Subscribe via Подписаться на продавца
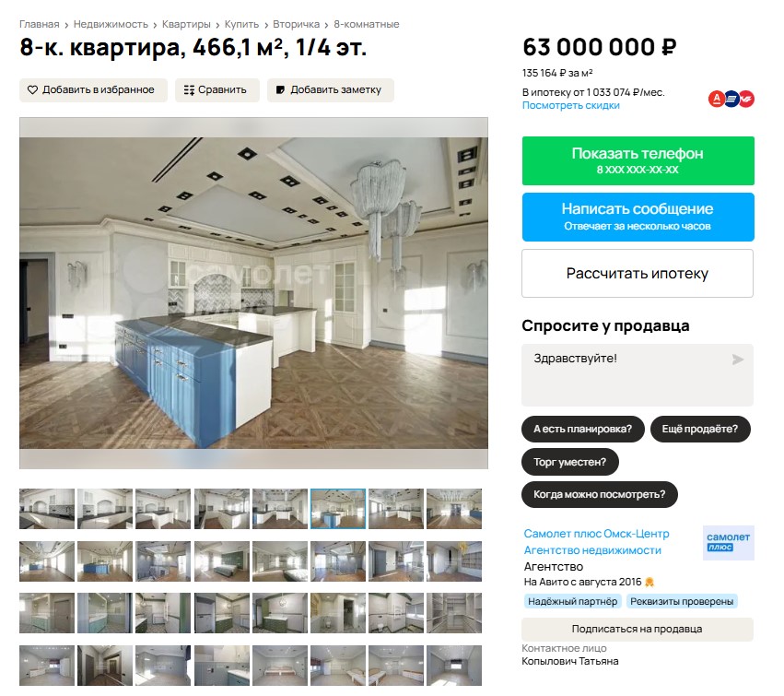The height and width of the screenshot is (696, 784). coord(638,629)
